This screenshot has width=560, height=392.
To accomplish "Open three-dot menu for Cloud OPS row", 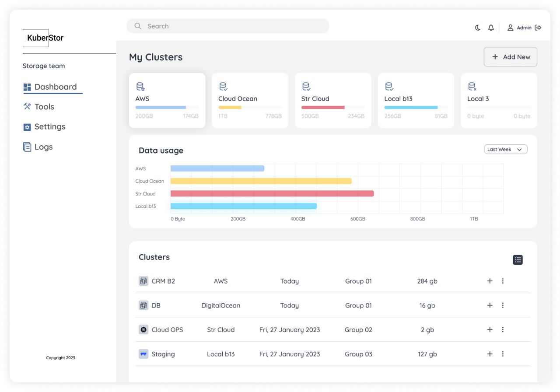I will 503,330.
